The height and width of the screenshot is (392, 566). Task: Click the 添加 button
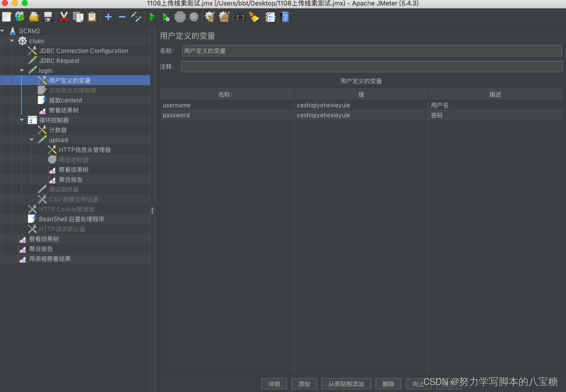coord(304,384)
